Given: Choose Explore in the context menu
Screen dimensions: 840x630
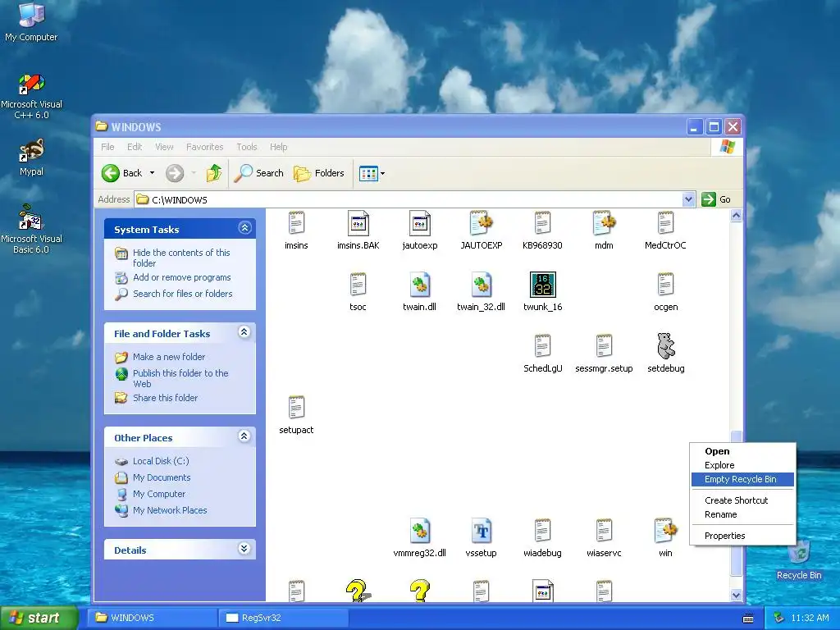Looking at the screenshot, I should tap(742, 466).
